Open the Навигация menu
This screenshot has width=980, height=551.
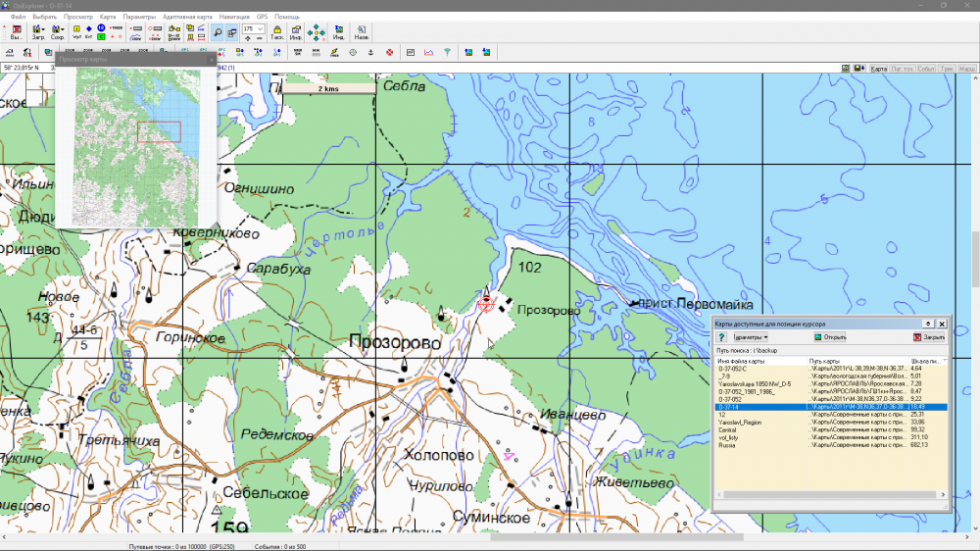(234, 18)
